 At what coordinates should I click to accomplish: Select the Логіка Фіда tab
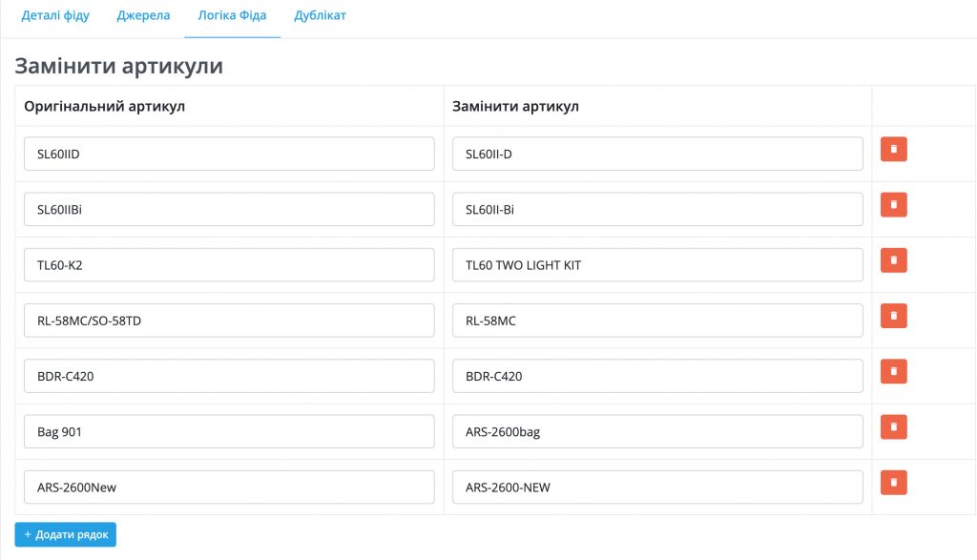coord(232,17)
